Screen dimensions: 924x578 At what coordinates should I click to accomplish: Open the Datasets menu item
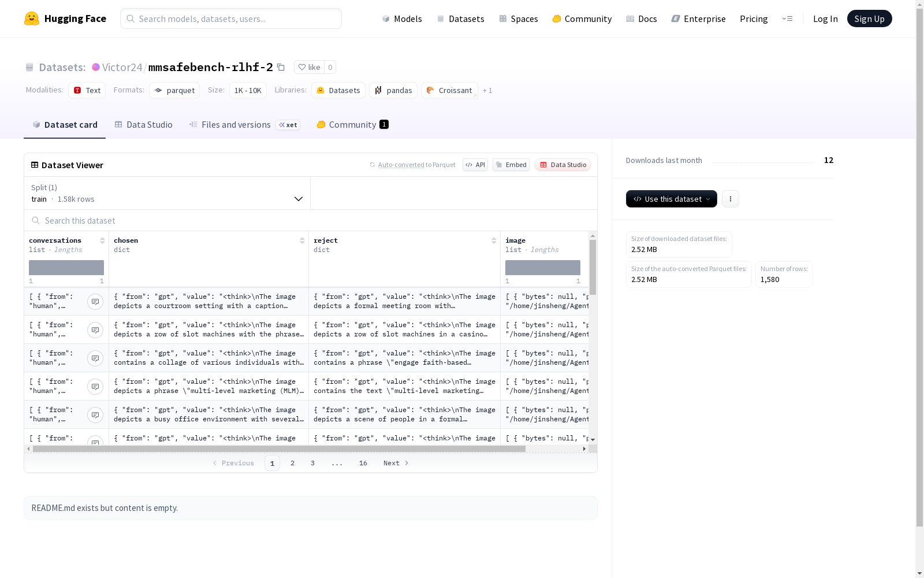click(x=460, y=18)
